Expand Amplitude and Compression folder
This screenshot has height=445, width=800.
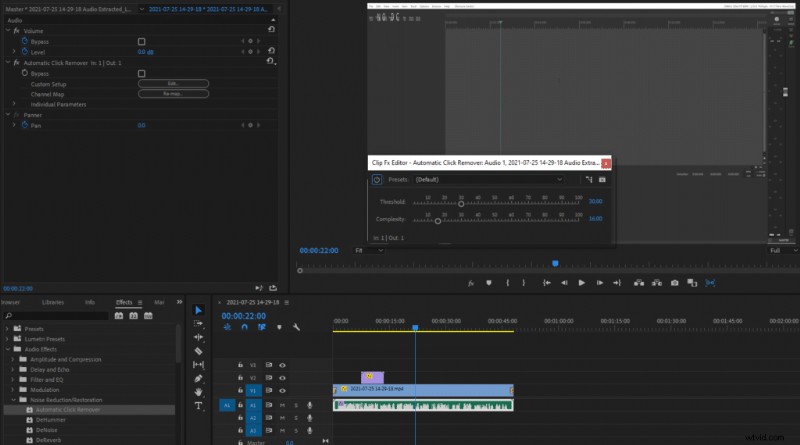(13, 359)
